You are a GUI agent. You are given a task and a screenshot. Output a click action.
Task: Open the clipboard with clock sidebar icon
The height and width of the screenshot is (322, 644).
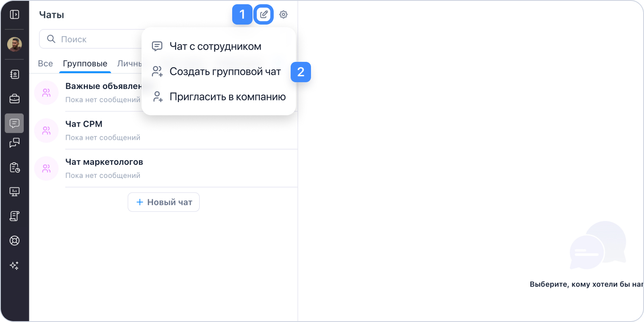click(14, 168)
